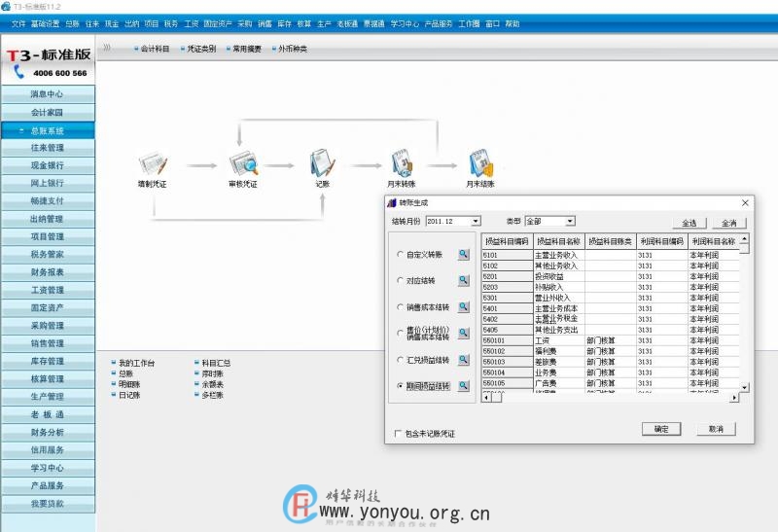Open the 我的工作台 link
The height and width of the screenshot is (532, 778).
click(136, 363)
